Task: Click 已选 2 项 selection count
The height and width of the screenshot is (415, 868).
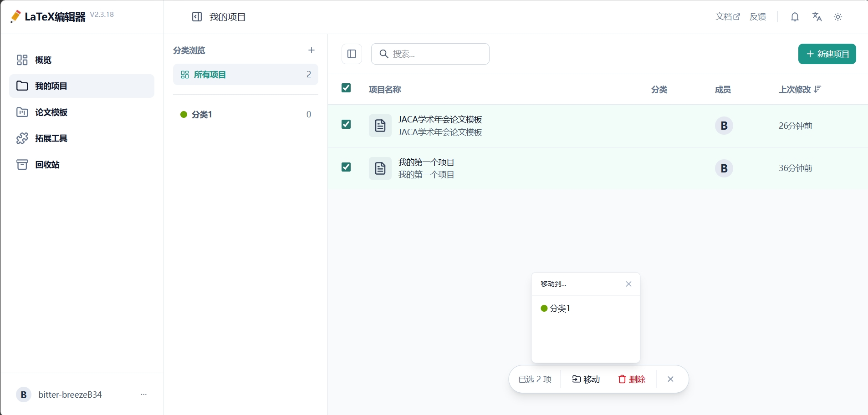Action: [x=535, y=379]
